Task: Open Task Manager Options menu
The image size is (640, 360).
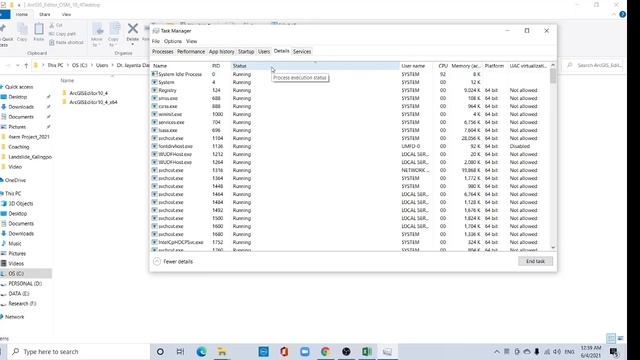Action: [x=173, y=41]
